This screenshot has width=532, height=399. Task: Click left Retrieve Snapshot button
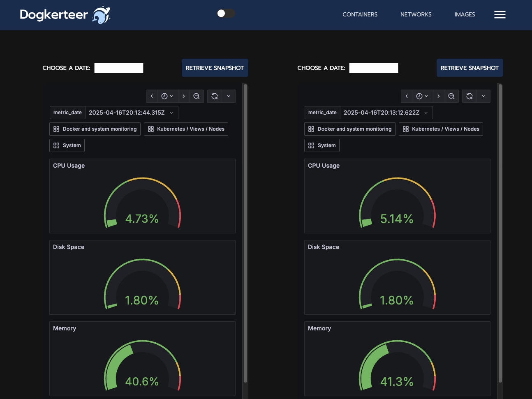tap(215, 68)
